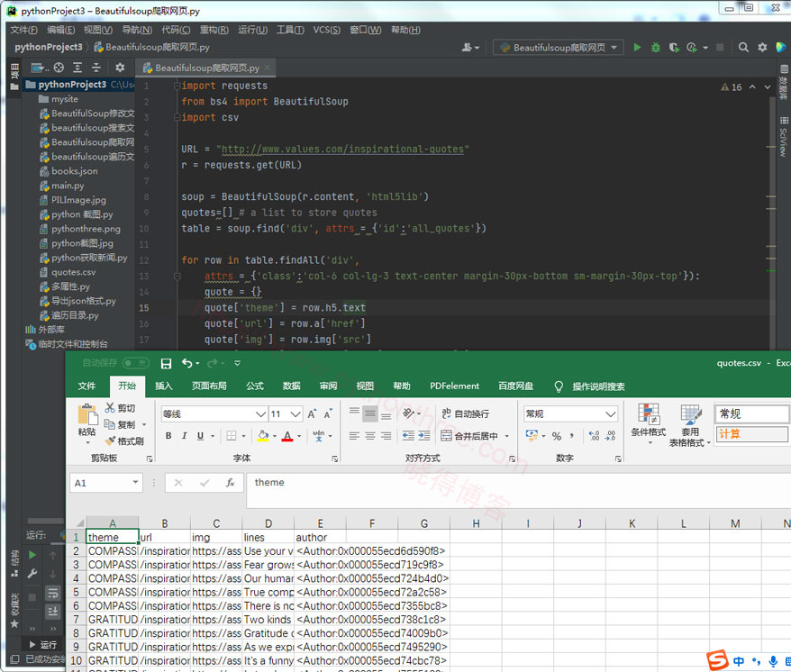
Task: Select Beautifulsoup爬取网页.py editor tab
Action: click(x=206, y=68)
